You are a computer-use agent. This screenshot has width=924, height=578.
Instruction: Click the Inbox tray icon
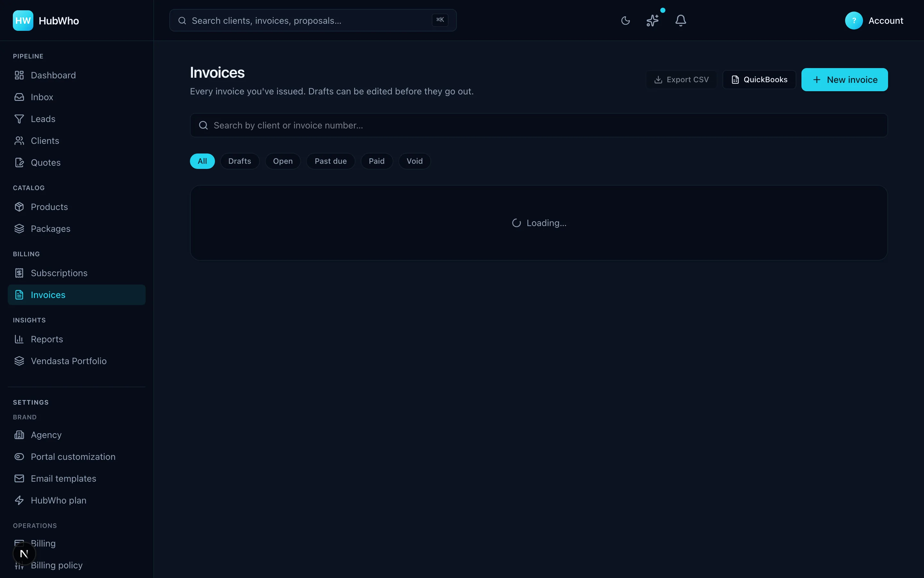click(x=19, y=97)
